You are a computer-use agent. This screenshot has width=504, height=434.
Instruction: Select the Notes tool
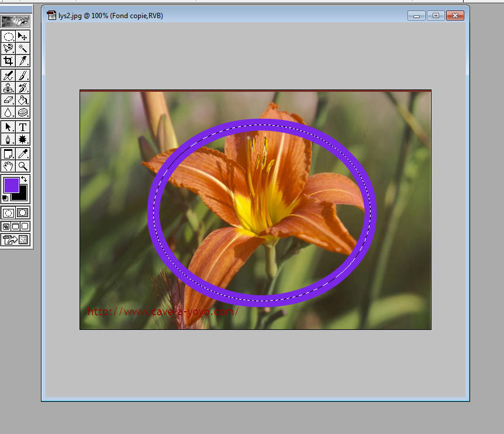tap(8, 154)
